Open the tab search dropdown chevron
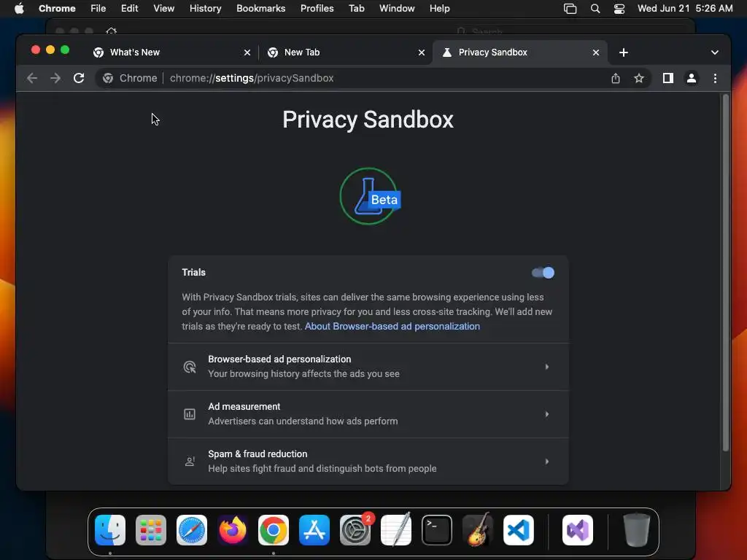This screenshot has height=560, width=747. 715,52
